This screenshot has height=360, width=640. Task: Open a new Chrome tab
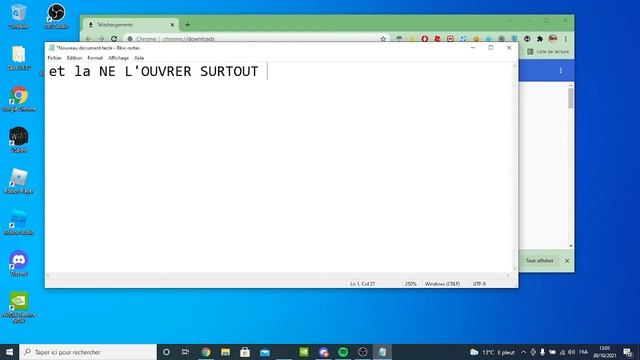[x=187, y=25]
